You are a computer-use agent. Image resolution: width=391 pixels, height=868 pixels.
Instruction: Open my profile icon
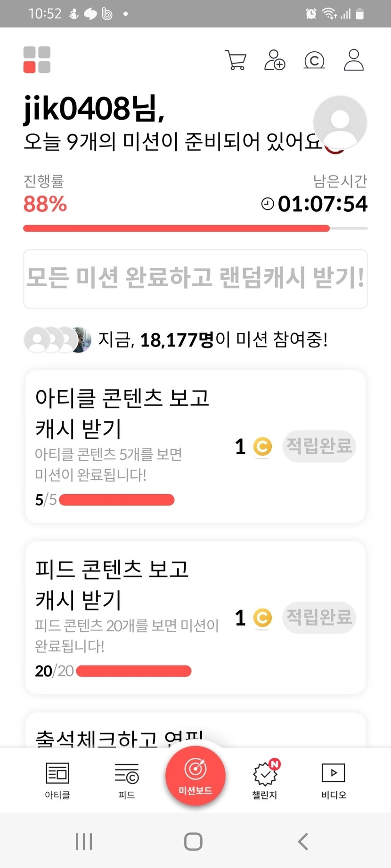[x=354, y=60]
